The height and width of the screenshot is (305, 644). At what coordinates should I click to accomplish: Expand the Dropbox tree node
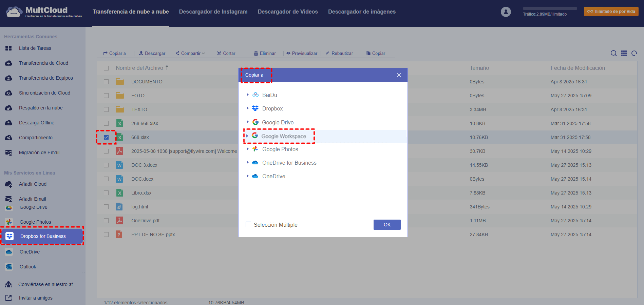coord(248,108)
